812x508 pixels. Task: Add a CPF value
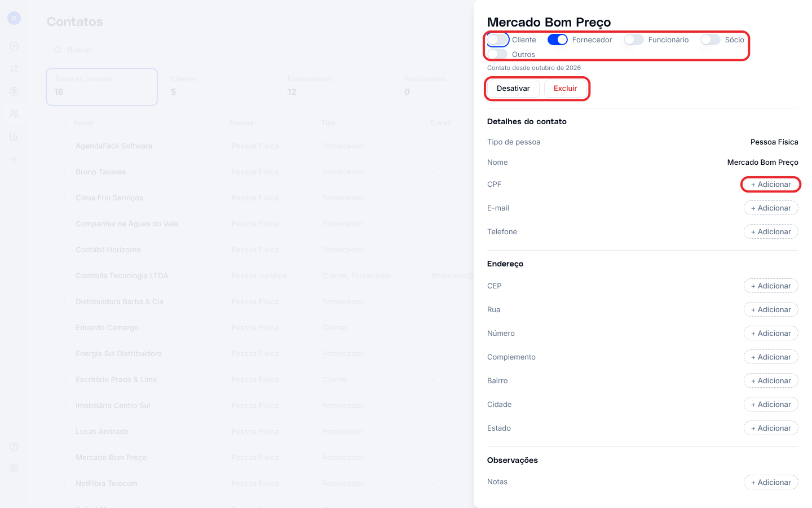point(771,185)
